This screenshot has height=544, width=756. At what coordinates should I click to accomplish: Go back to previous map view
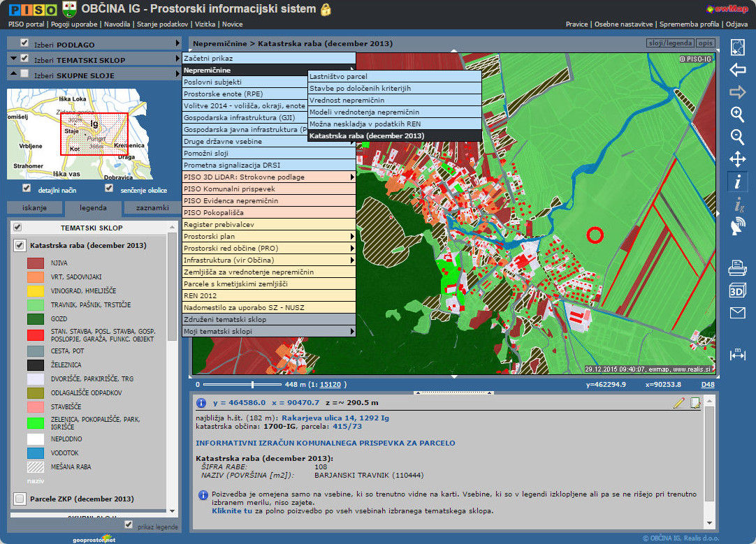[737, 70]
